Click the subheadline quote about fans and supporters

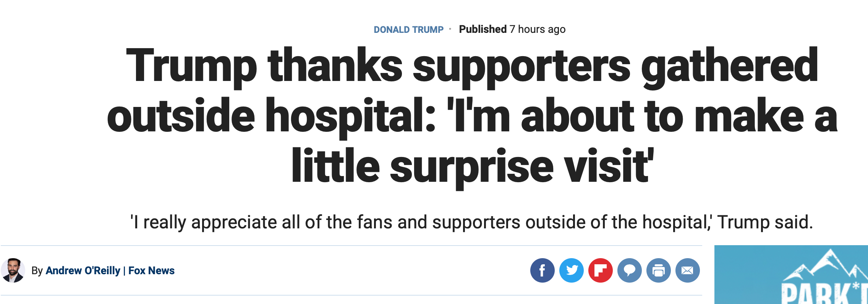472,222
